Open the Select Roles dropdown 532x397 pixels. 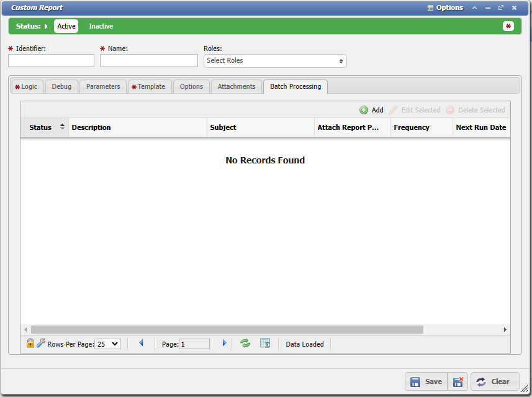275,60
